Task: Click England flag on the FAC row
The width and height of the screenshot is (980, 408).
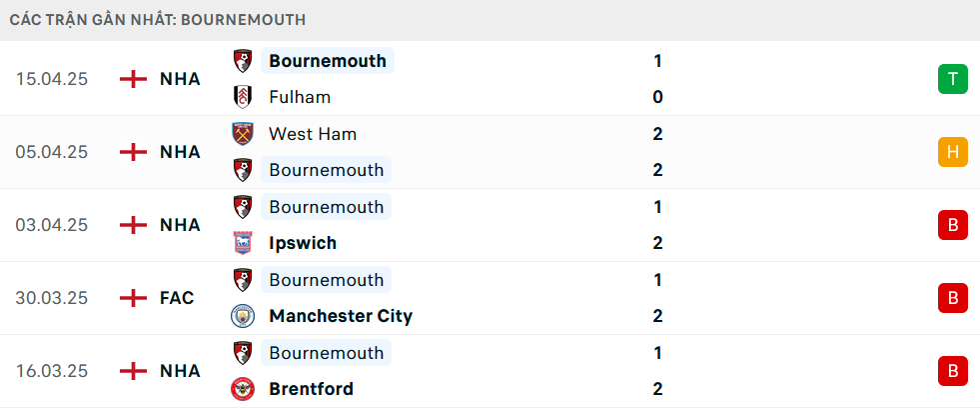Action: [x=133, y=298]
